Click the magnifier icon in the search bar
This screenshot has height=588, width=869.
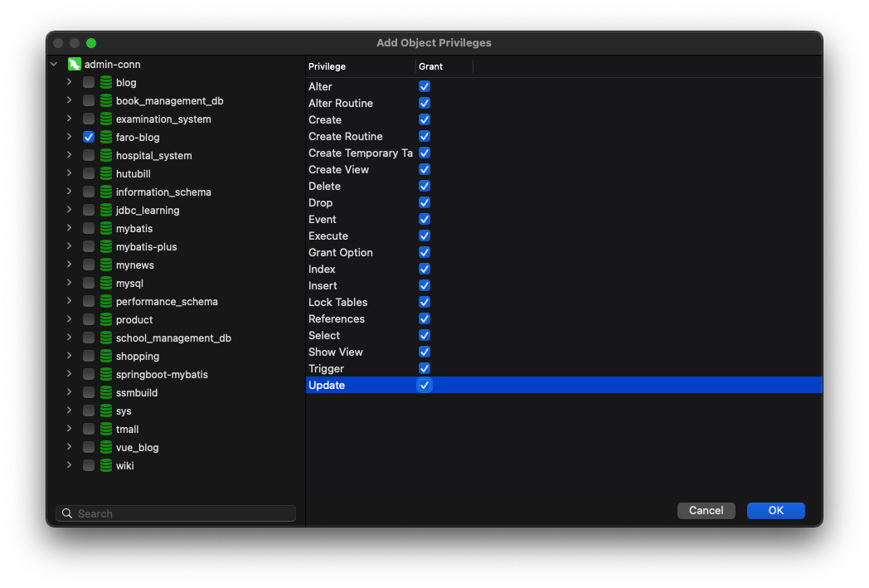[x=67, y=513]
